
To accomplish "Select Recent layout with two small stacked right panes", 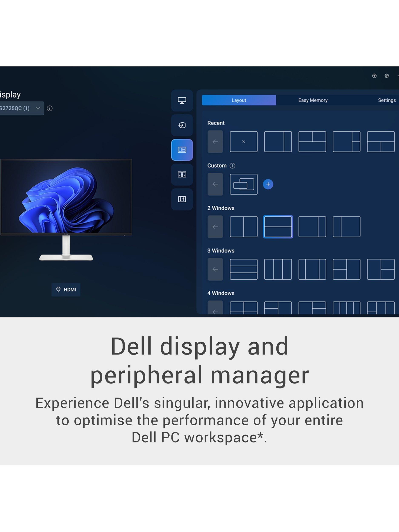I will pyautogui.click(x=347, y=142).
